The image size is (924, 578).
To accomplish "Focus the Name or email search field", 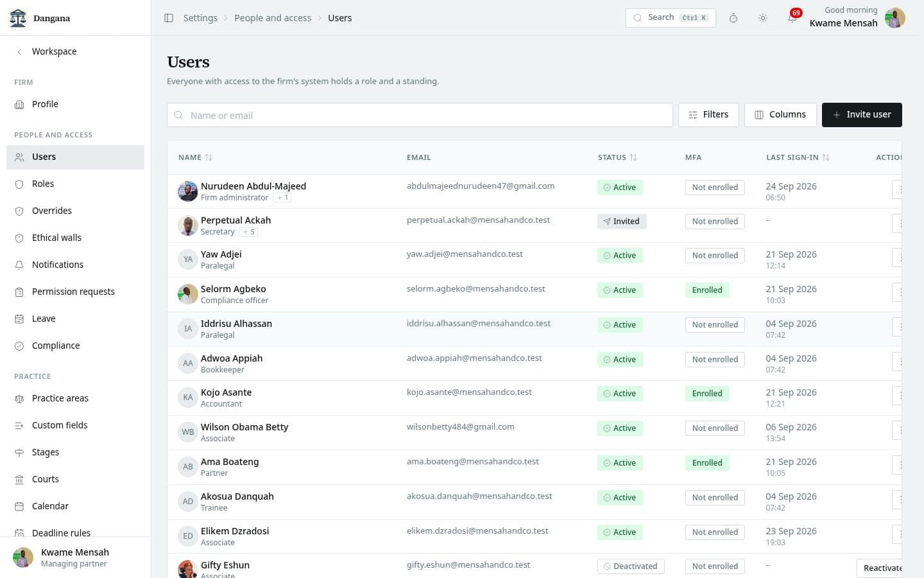I will pos(420,115).
